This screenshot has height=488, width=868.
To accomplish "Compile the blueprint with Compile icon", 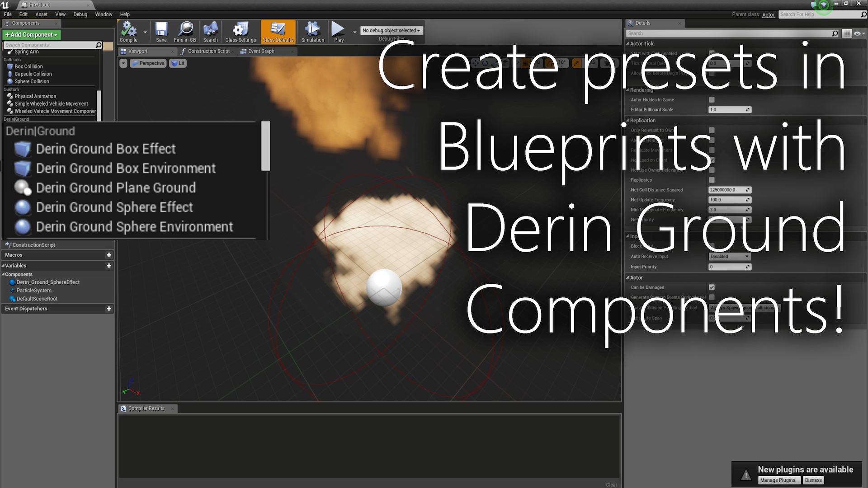I will (x=128, y=32).
